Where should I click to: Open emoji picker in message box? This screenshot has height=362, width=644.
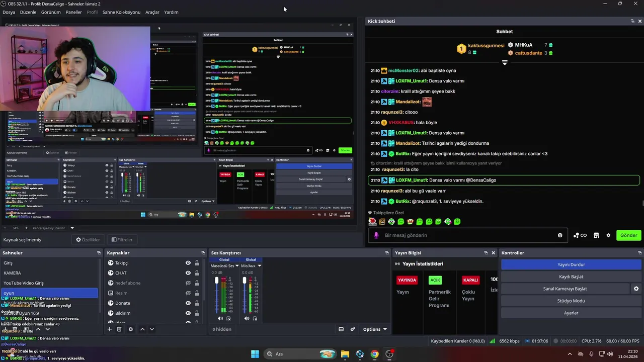[560, 235]
